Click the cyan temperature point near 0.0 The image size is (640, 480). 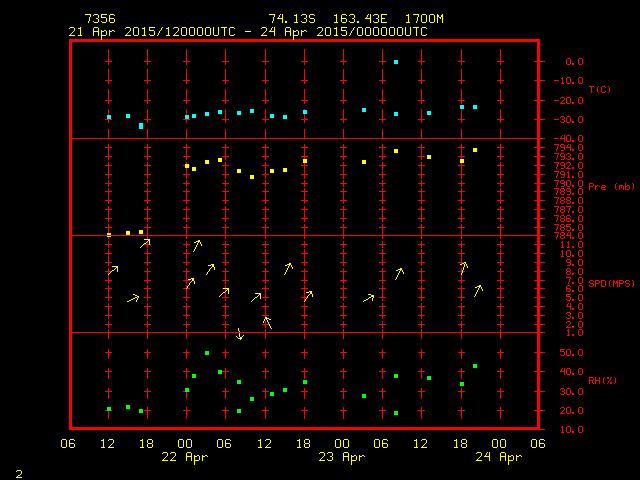tap(396, 62)
